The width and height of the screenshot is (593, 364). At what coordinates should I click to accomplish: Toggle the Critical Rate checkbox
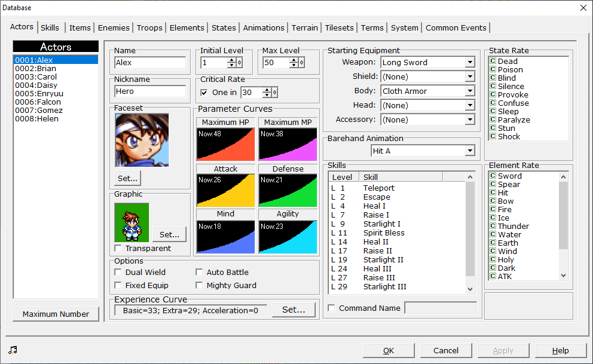(204, 93)
